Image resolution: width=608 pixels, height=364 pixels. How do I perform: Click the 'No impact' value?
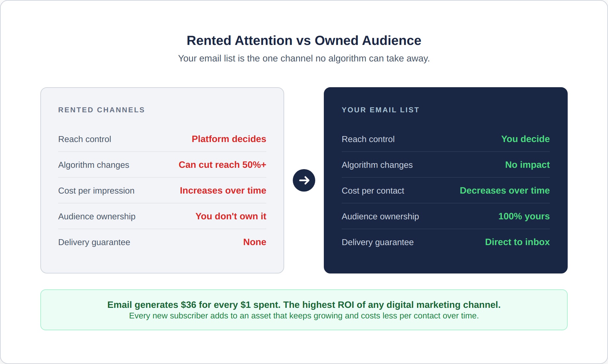(x=527, y=165)
